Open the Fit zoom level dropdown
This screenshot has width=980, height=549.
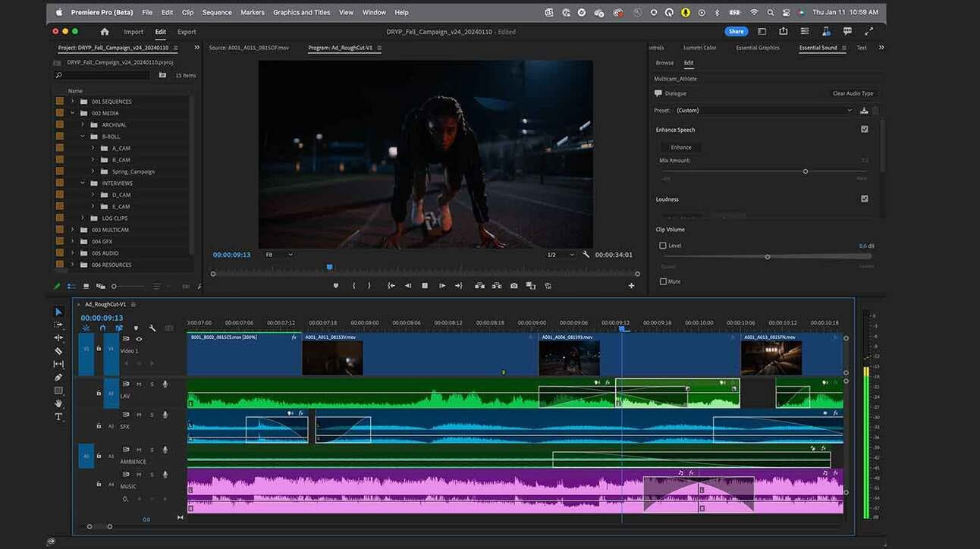coord(278,255)
